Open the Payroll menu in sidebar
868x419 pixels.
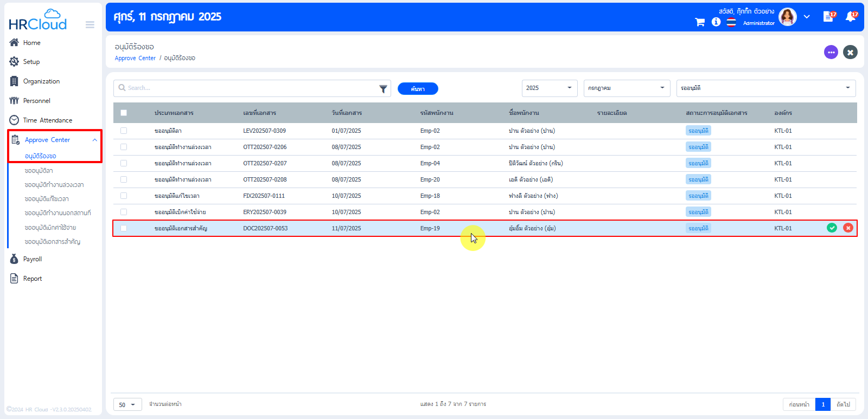pyautogui.click(x=33, y=259)
